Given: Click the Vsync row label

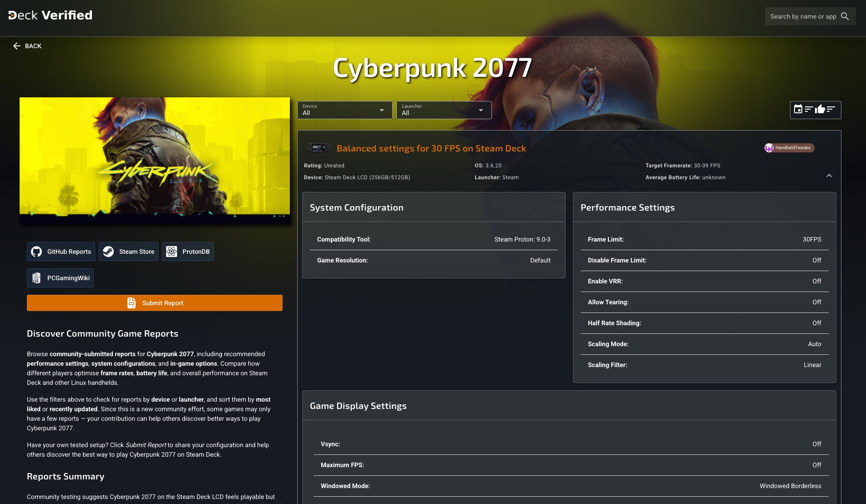Looking at the screenshot, I should coord(330,444).
